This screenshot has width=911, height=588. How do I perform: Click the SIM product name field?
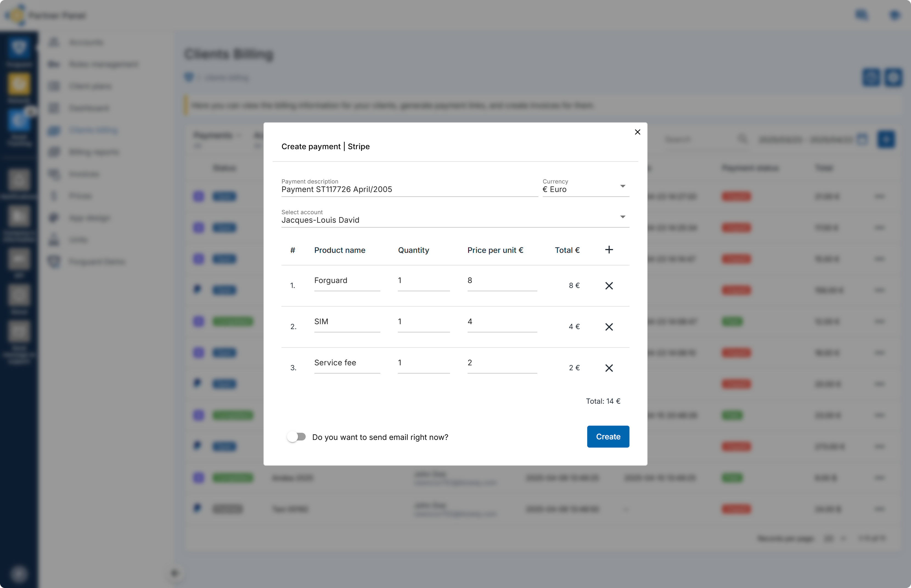click(347, 322)
